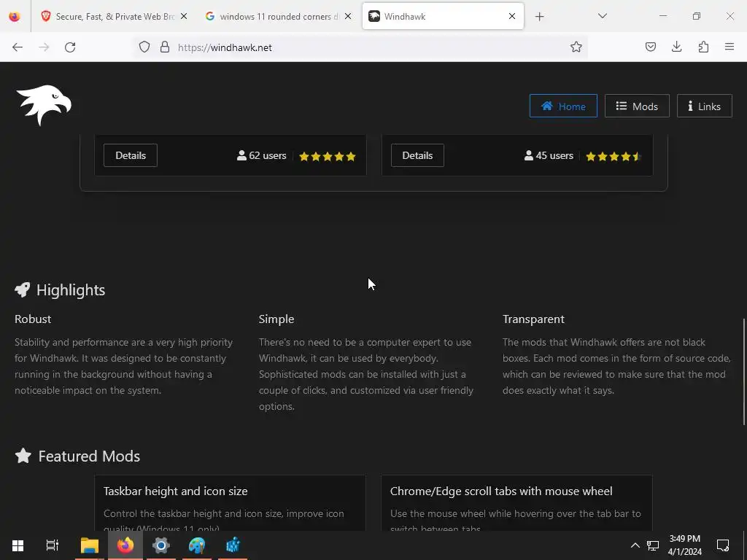Viewport: 747px width, 560px height.
Task: Open the Links navigation button
Action: 704,106
